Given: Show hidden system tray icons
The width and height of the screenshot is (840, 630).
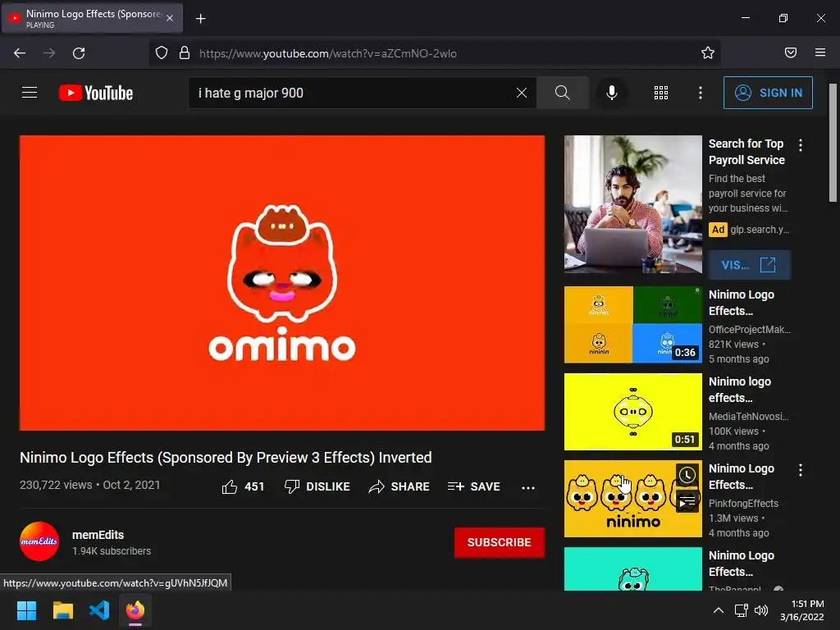Looking at the screenshot, I should pyautogui.click(x=719, y=610).
